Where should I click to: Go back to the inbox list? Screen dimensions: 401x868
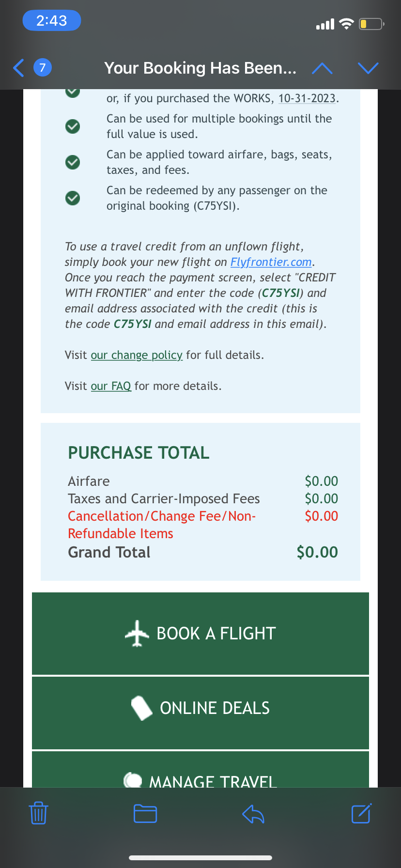tap(18, 68)
